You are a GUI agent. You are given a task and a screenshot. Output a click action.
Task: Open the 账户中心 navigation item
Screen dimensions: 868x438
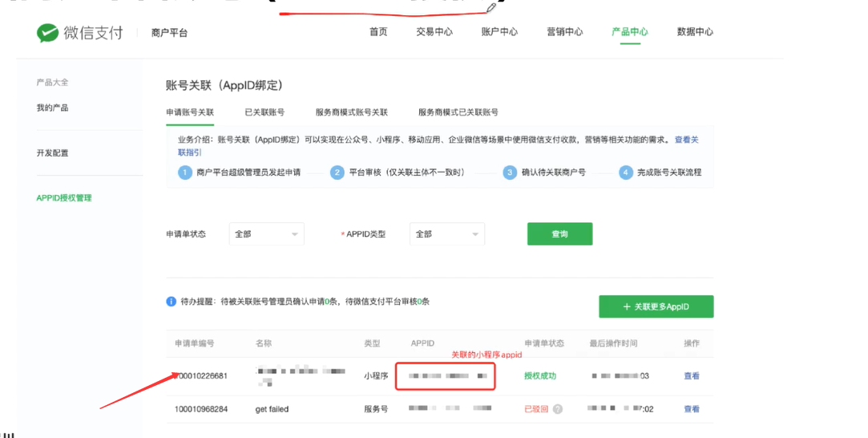tap(499, 32)
